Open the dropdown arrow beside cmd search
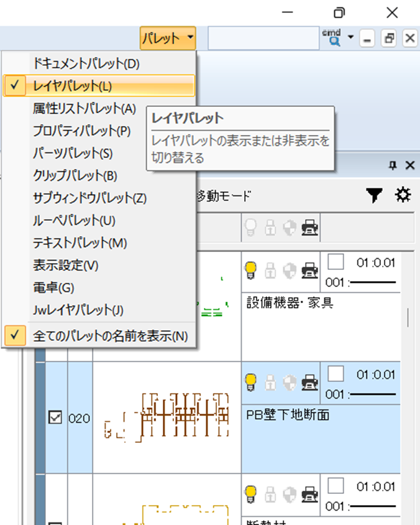 pos(350,38)
